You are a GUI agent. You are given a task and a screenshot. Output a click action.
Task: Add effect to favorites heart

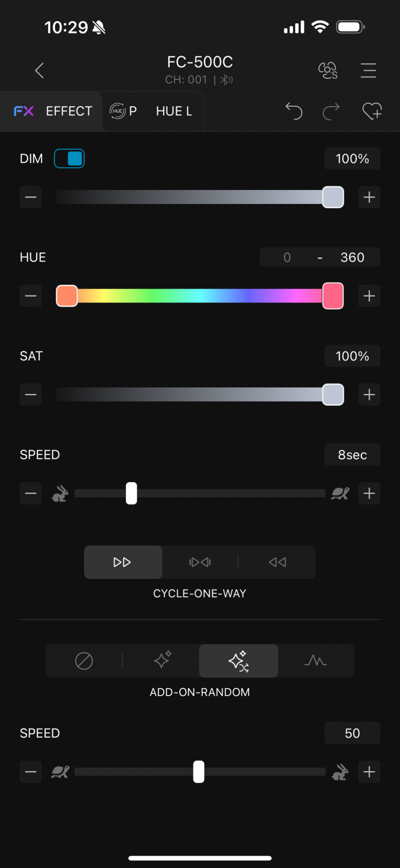click(x=372, y=111)
